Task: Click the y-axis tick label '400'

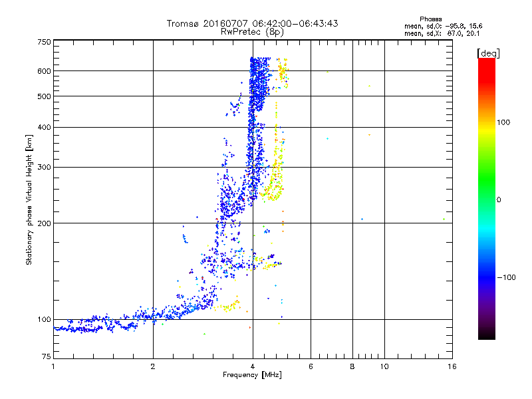Action: pyautogui.click(x=44, y=128)
